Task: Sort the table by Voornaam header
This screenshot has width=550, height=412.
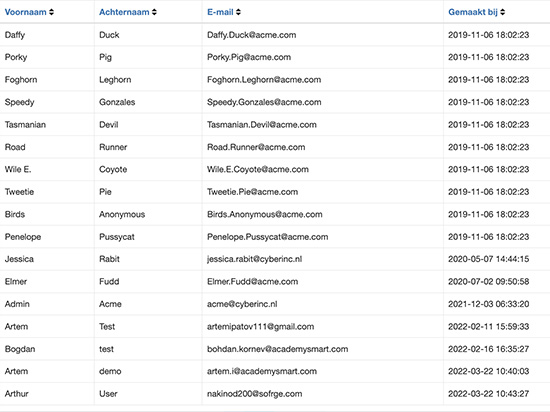Action: [26, 12]
